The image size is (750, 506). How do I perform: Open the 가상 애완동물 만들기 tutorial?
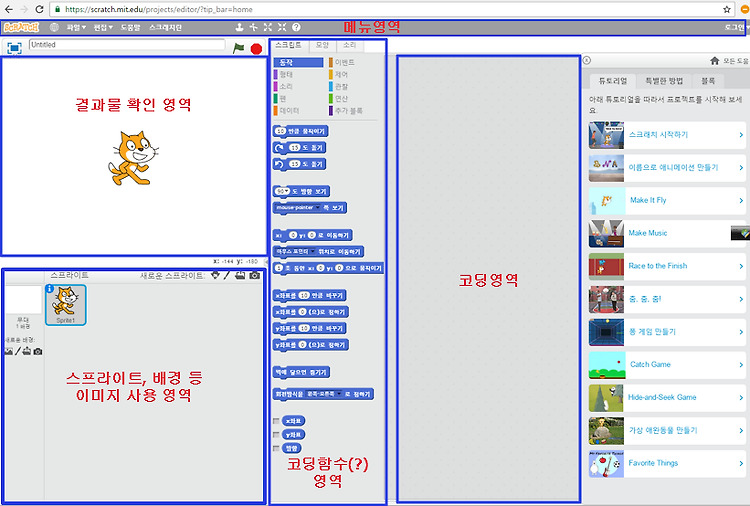pyautogui.click(x=666, y=430)
